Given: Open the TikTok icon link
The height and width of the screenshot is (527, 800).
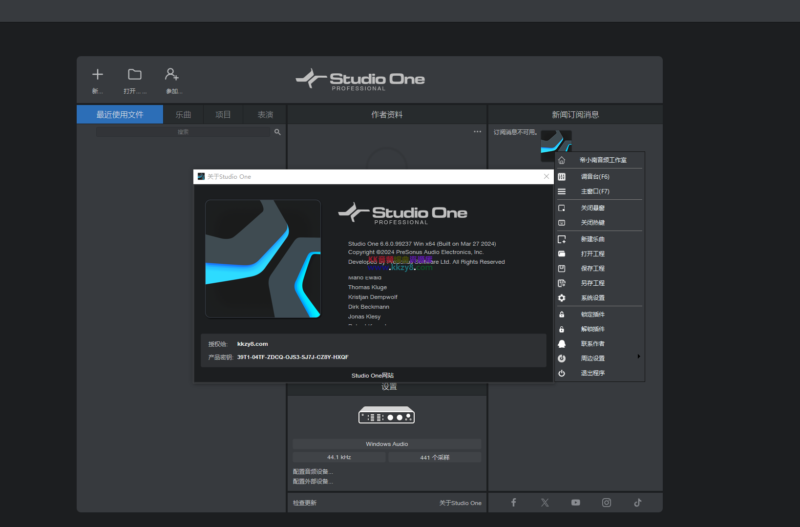Looking at the screenshot, I should pyautogui.click(x=637, y=502).
